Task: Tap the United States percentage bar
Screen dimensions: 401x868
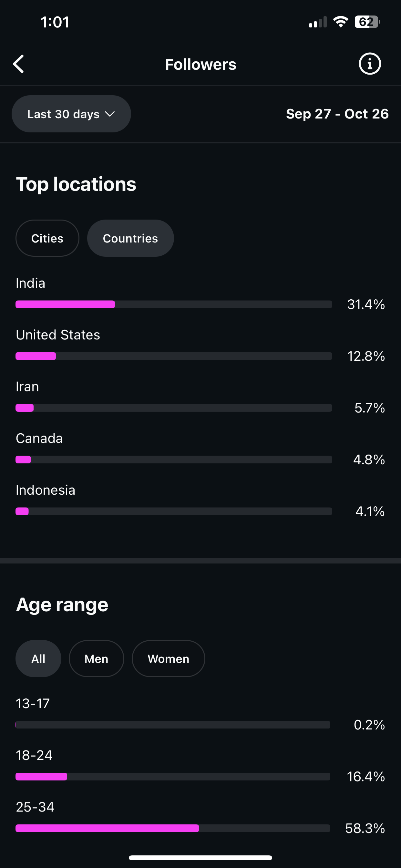Action: click(174, 356)
